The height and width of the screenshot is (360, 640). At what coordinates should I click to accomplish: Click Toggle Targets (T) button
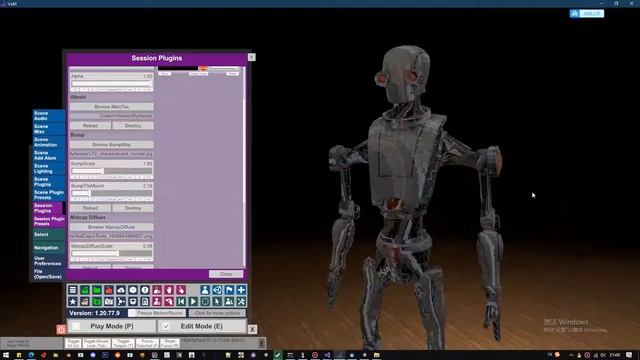123,343
